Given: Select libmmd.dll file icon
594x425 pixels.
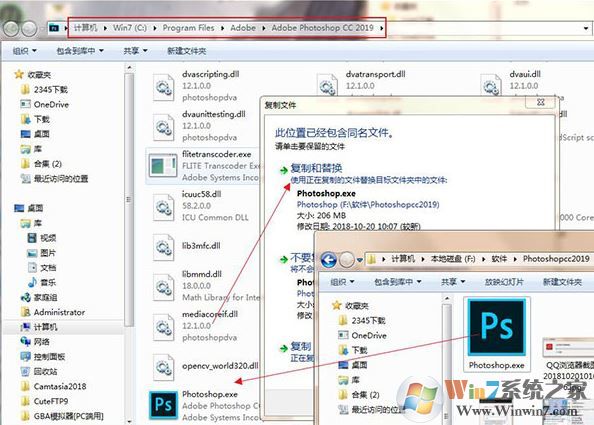Looking at the screenshot, I should [163, 288].
